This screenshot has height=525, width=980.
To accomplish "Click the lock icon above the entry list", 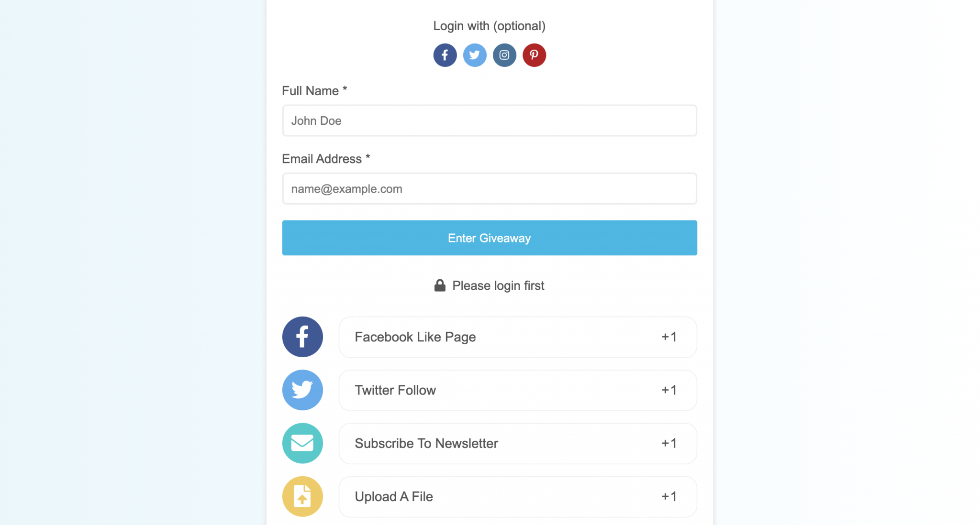I will (439, 285).
